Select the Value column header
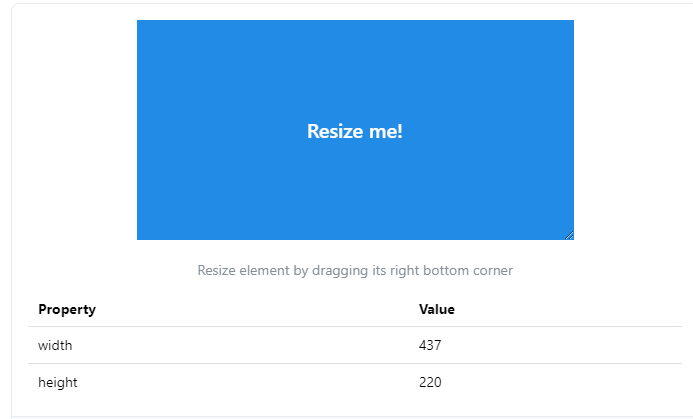693x419 pixels. 437,309
